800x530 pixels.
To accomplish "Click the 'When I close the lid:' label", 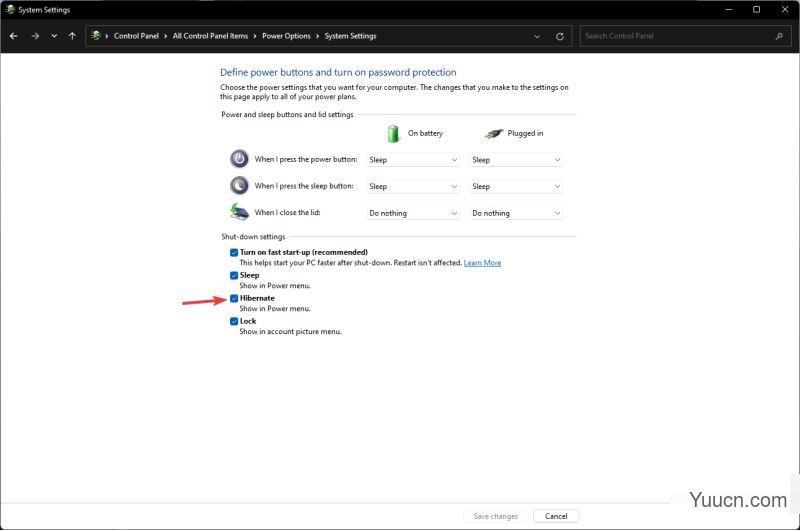I will 287,212.
